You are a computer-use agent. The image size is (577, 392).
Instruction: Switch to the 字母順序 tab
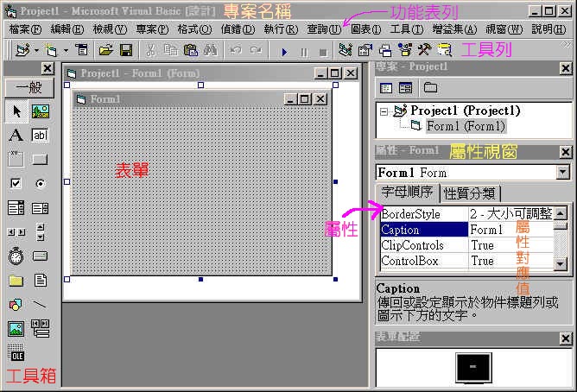coord(407,193)
